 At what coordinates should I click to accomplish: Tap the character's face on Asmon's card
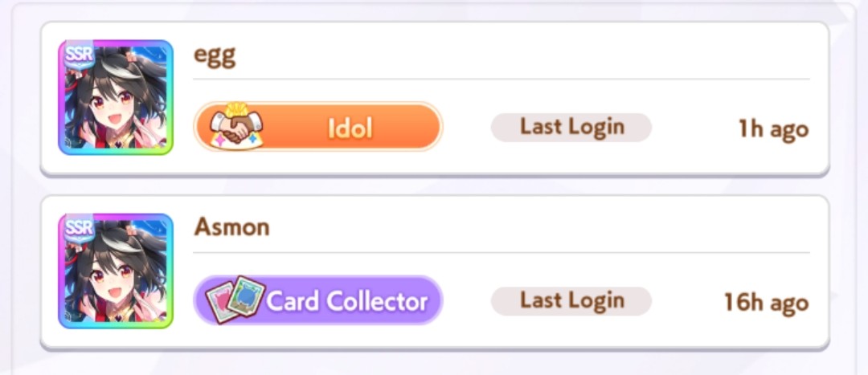[113, 283]
